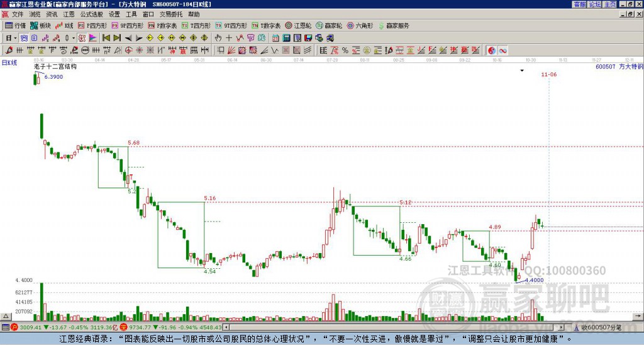Image resolution: width=644 pixels, height=345 pixels.
Task: Open the 交易委托 menu
Action: coord(171,14)
